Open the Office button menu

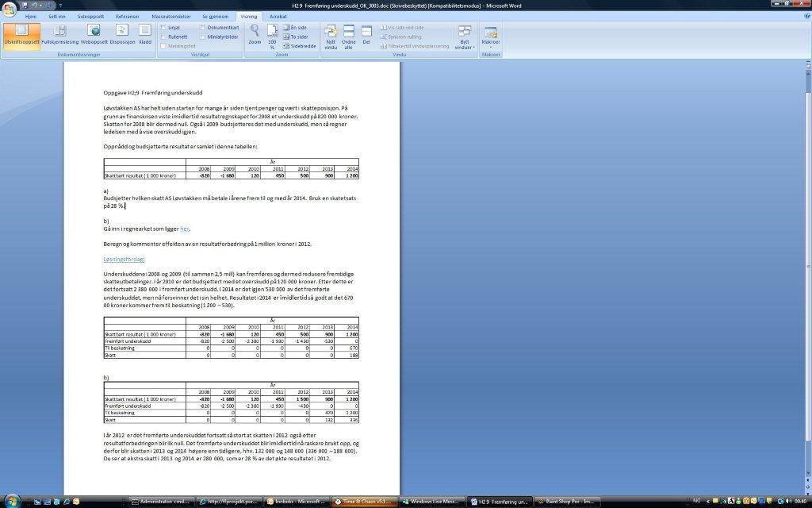9,7
